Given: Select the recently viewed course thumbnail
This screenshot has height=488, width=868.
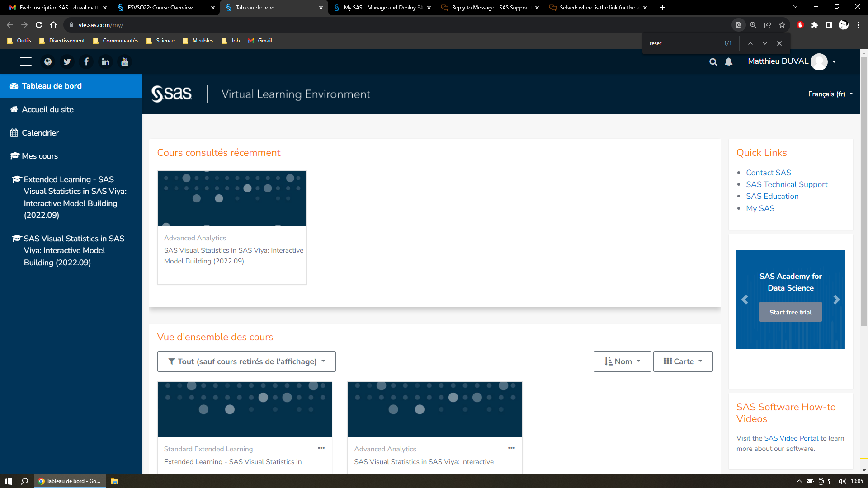Looking at the screenshot, I should 231,198.
